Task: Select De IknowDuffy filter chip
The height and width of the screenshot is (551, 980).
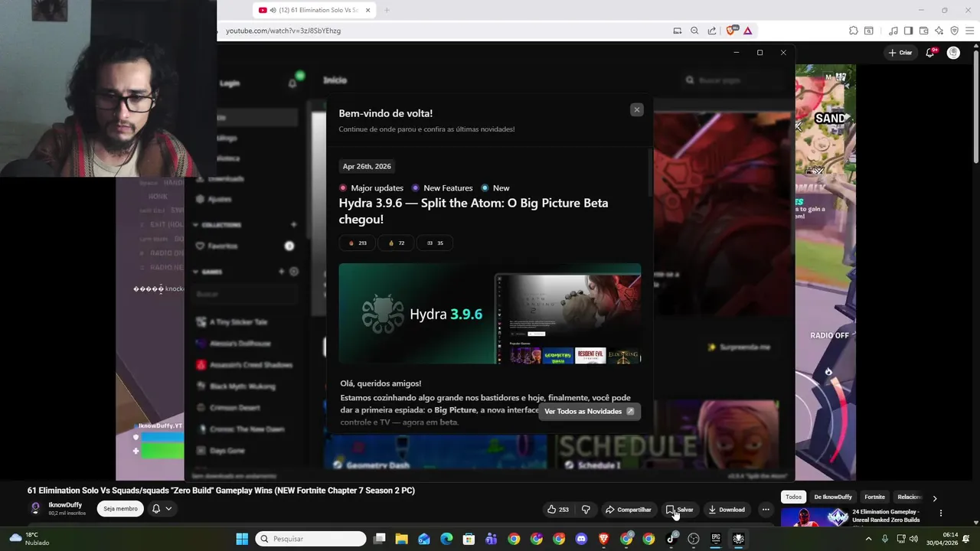Action: tap(833, 497)
